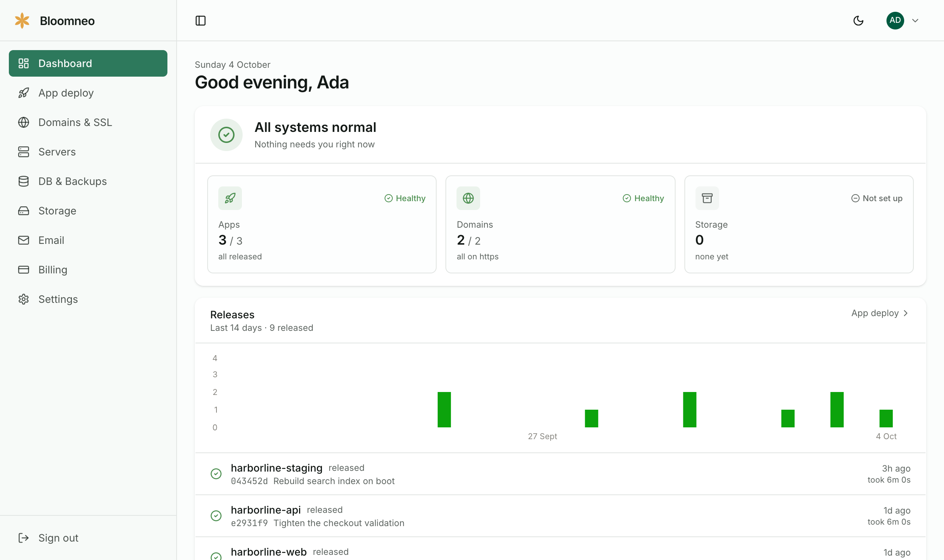Click commit hash 043452d
This screenshot has height=560, width=944.
(249, 481)
